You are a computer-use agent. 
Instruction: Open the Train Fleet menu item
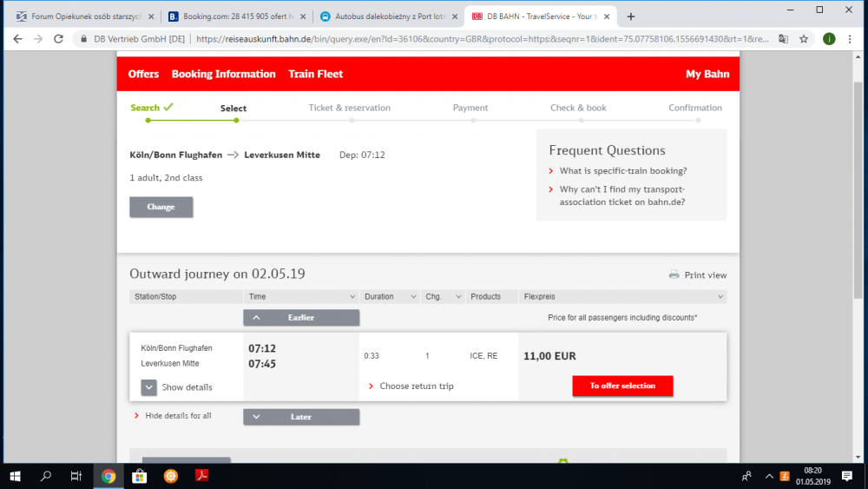click(315, 74)
